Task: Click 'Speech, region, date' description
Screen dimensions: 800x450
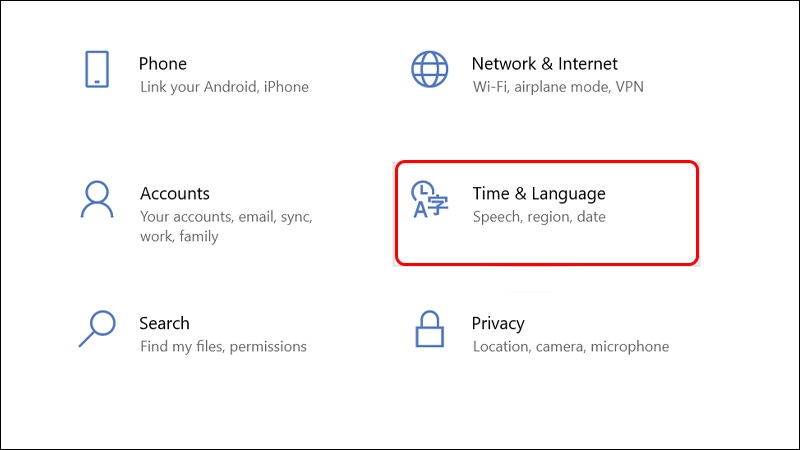Action: coord(539,217)
